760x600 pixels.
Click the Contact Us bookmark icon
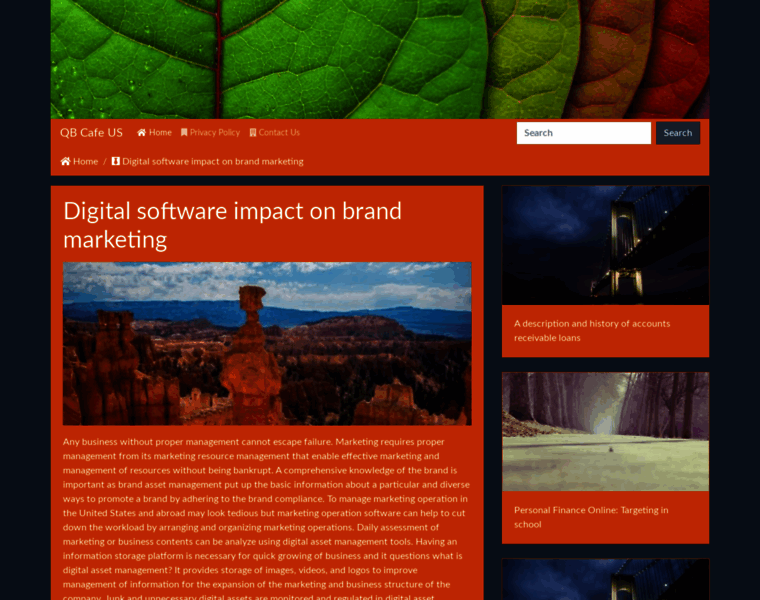[253, 133]
